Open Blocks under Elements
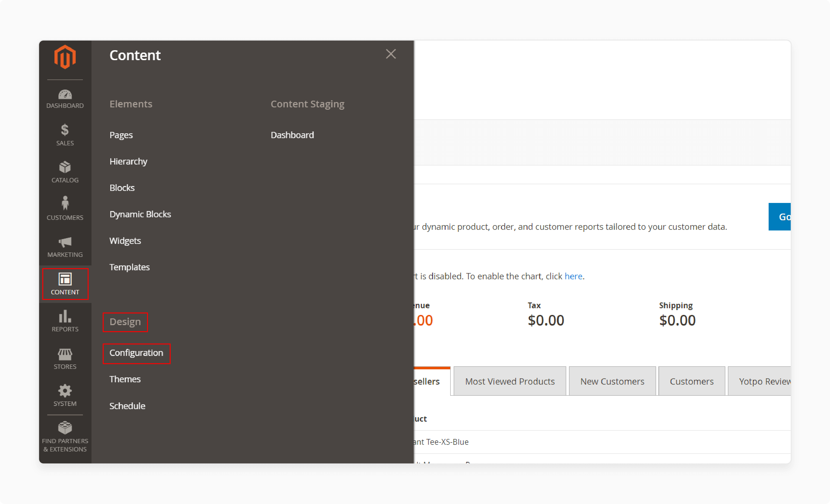 click(122, 188)
